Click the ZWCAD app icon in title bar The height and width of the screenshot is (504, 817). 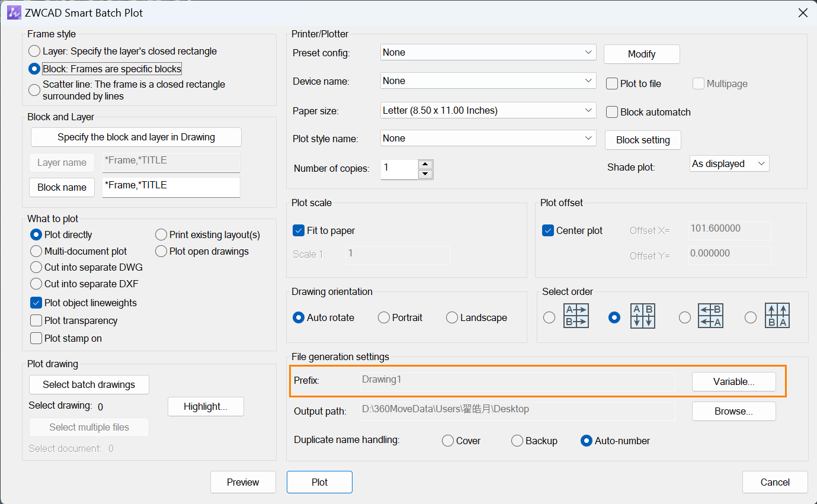tap(14, 12)
